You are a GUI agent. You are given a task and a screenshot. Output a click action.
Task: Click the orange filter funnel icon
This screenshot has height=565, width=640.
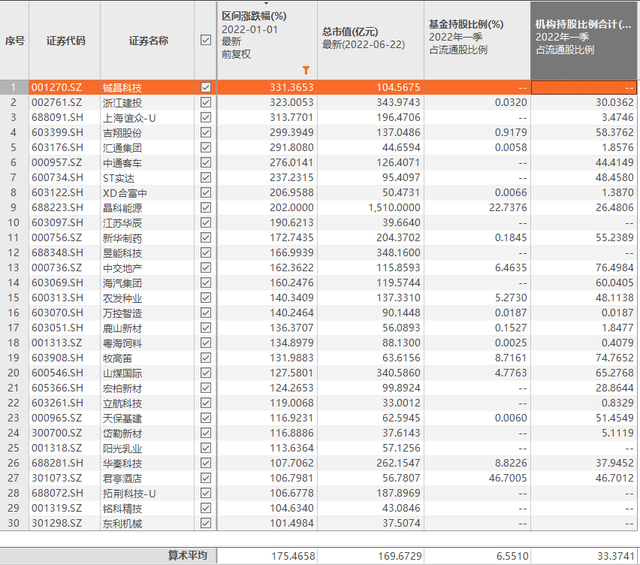click(x=306, y=70)
